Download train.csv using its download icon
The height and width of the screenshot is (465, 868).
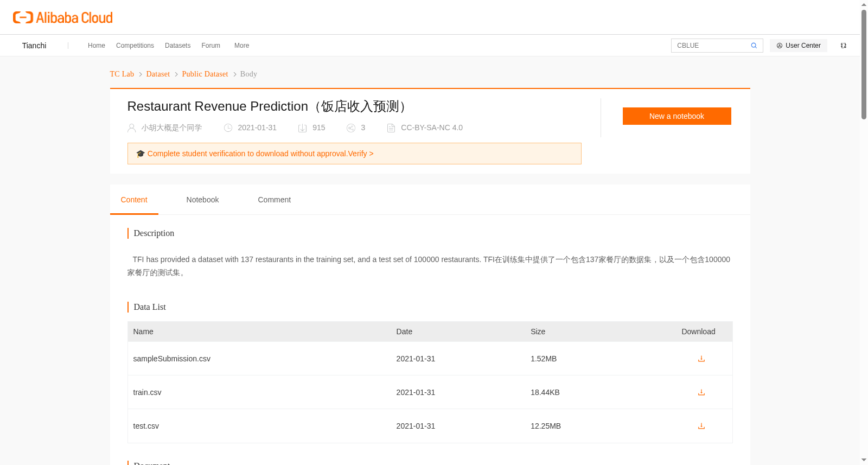pyautogui.click(x=701, y=392)
